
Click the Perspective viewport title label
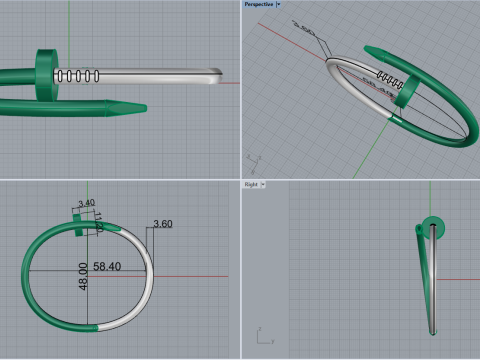[x=259, y=4]
